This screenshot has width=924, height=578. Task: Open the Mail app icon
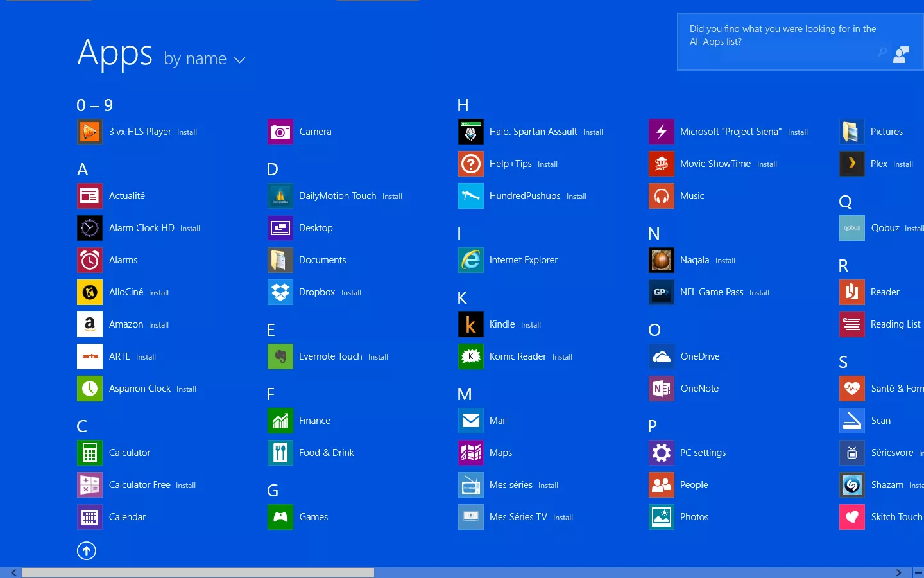click(471, 421)
